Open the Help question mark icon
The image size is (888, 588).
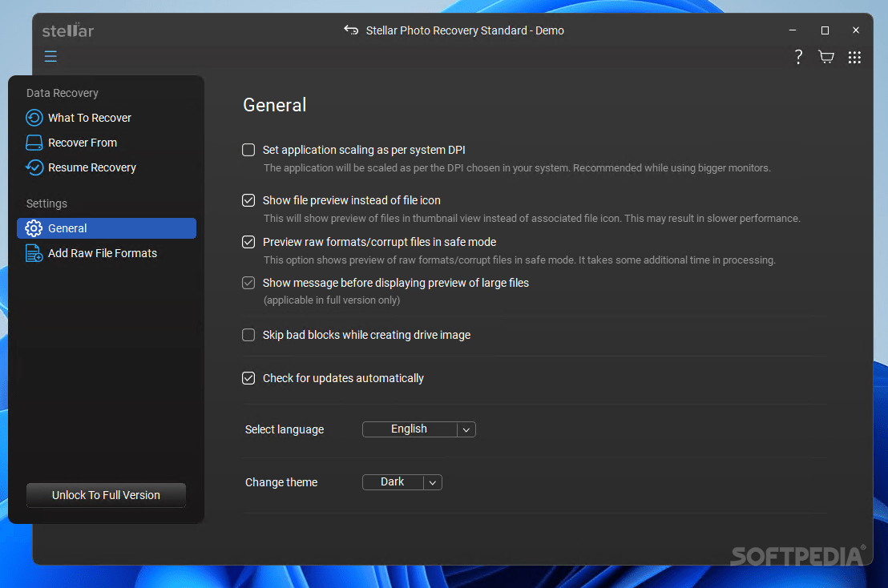[x=798, y=57]
